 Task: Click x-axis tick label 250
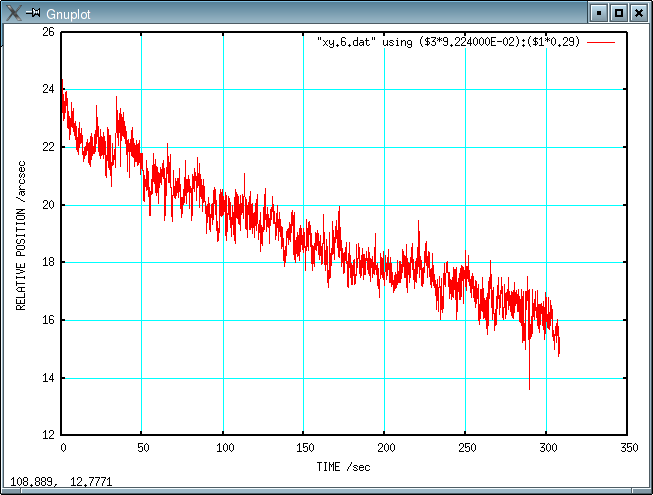467,448
